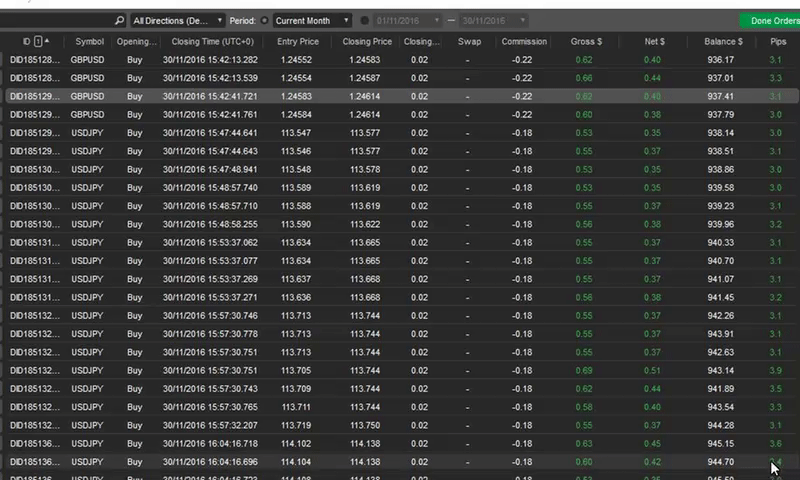This screenshot has height=480, width=800.
Task: Select closing time 30/11/2016 15:53:37.077
Action: (x=210, y=261)
